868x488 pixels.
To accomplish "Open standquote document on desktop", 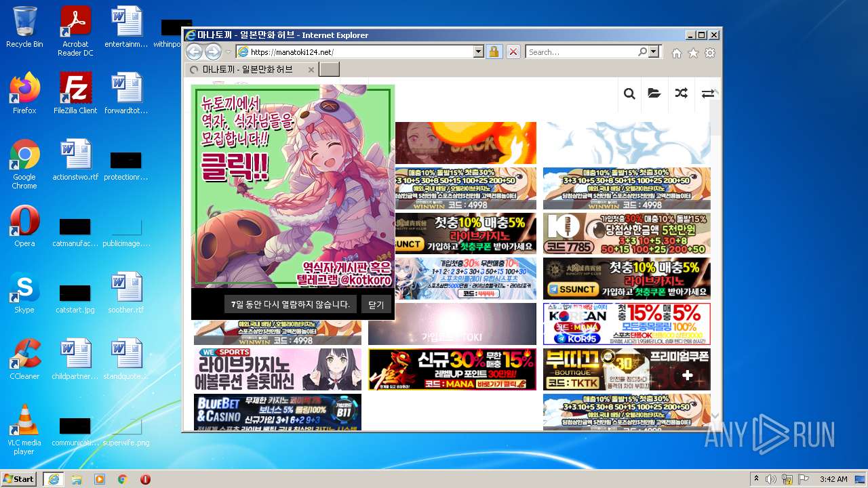I will point(126,359).
